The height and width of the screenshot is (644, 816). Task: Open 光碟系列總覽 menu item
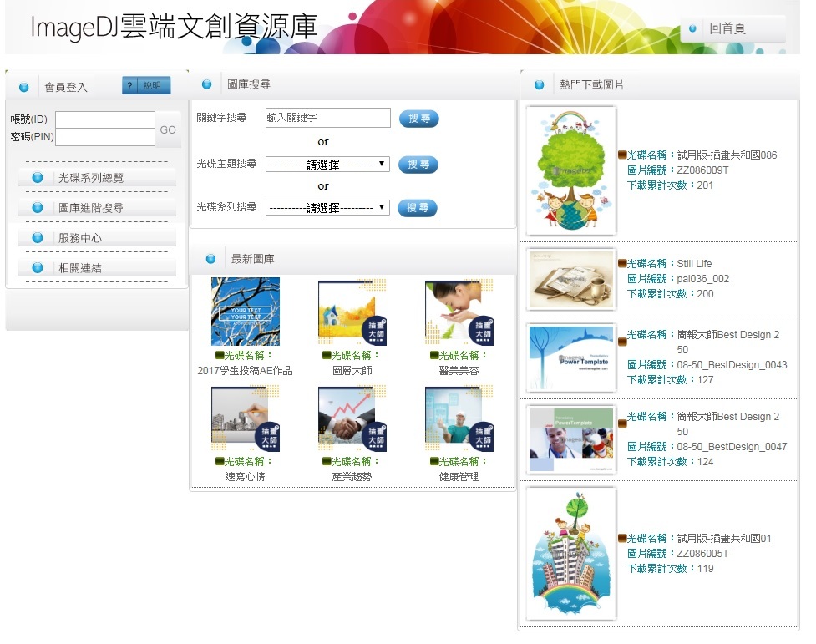(97, 178)
